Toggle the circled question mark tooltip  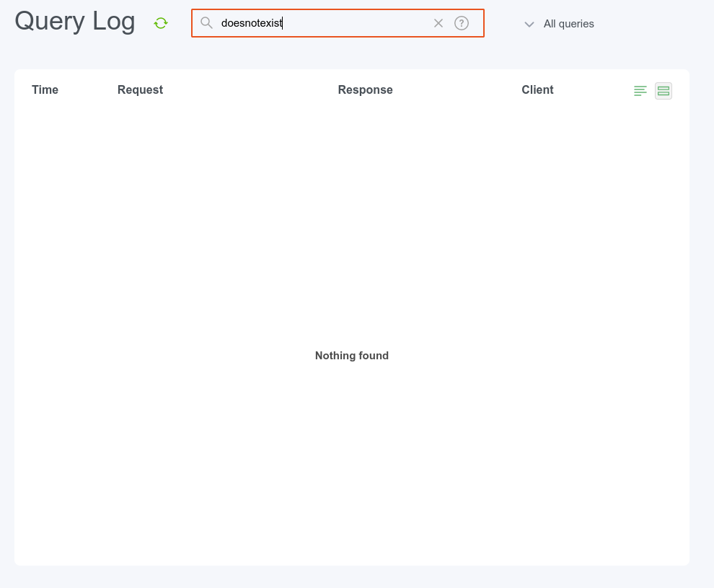(x=462, y=23)
